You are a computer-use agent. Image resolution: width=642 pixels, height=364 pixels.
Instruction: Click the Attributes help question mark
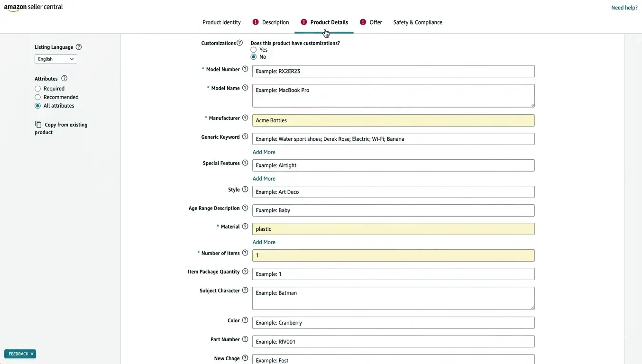coord(64,78)
